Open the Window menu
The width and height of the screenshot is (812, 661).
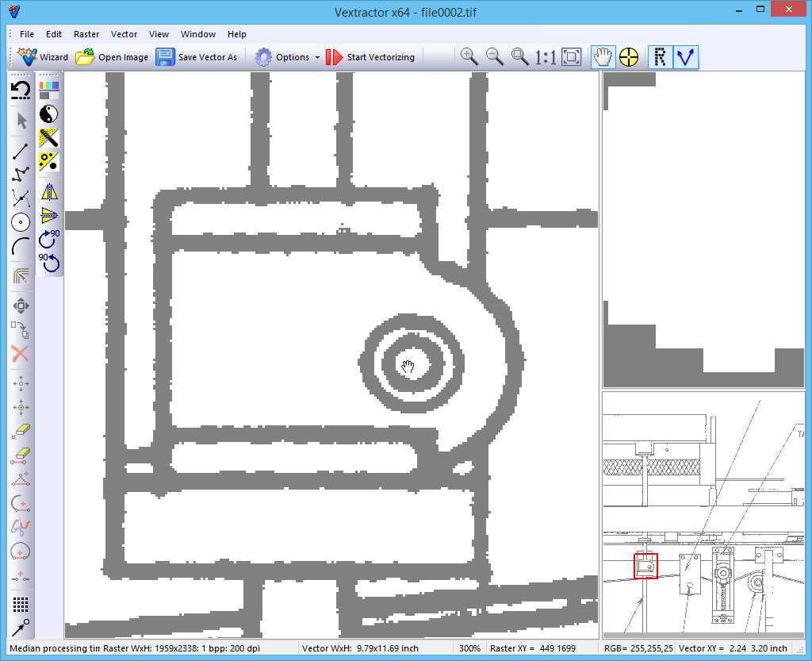tap(198, 34)
